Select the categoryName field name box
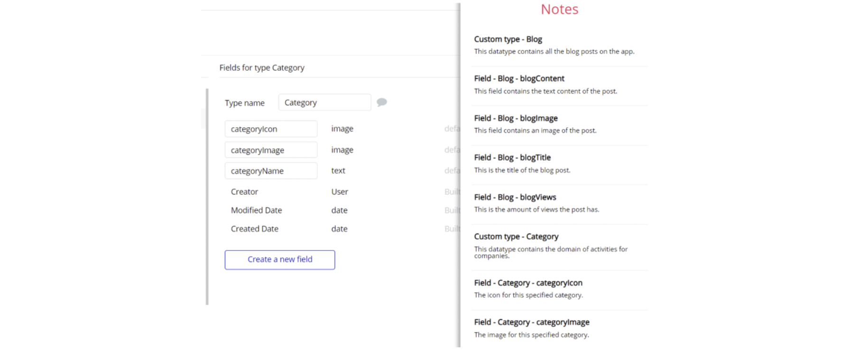 pyautogui.click(x=271, y=171)
